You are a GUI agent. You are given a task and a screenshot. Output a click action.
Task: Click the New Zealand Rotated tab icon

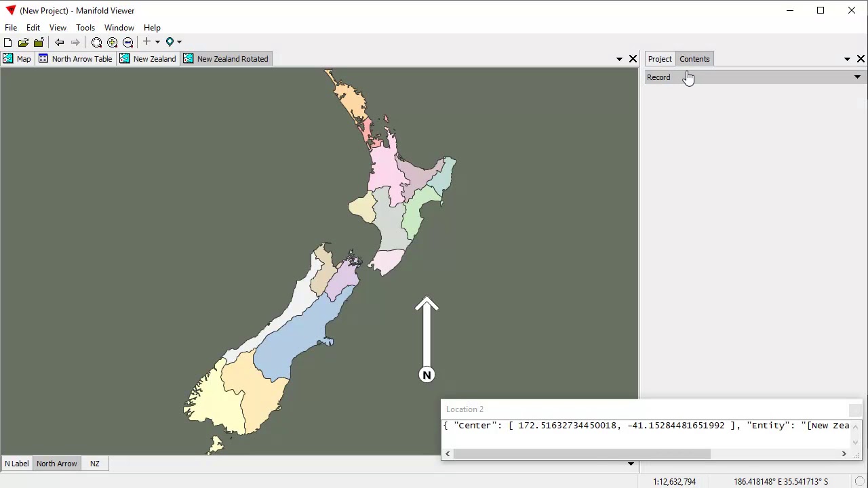[x=189, y=59]
